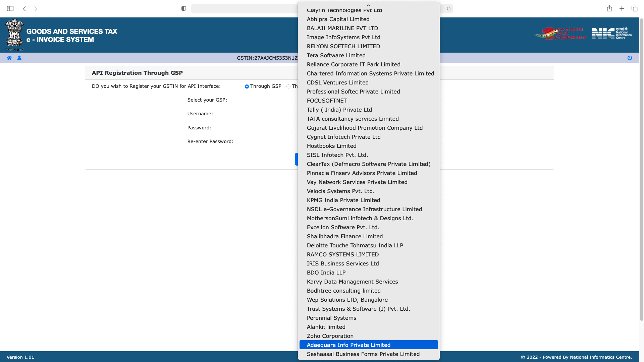Viewport: 644px width, 362px height.
Task: Select FOCUSOFTNET option
Action: coord(369,101)
